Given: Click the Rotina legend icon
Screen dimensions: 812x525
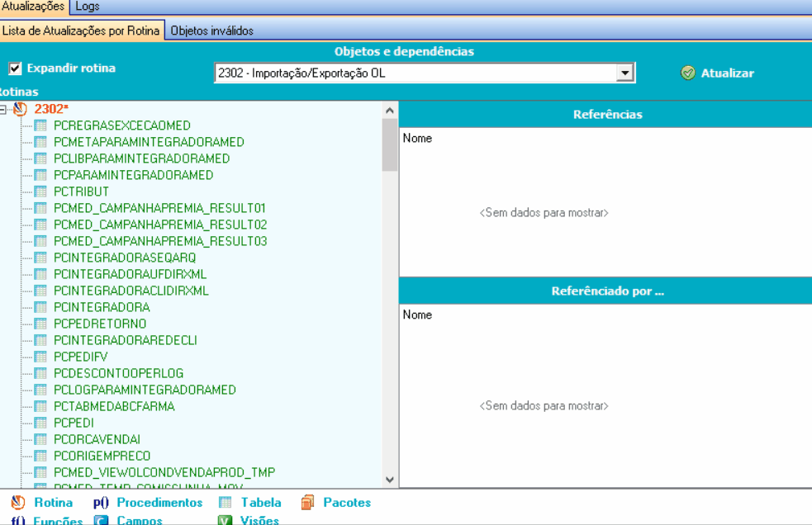Looking at the screenshot, I should coord(18,502).
